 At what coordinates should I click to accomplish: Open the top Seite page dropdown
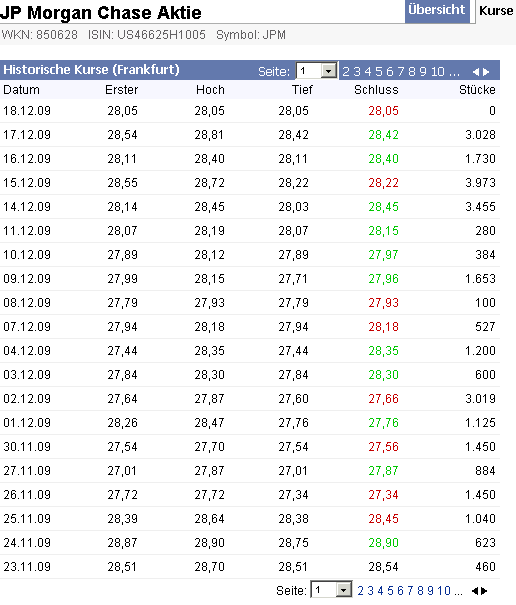click(x=316, y=71)
